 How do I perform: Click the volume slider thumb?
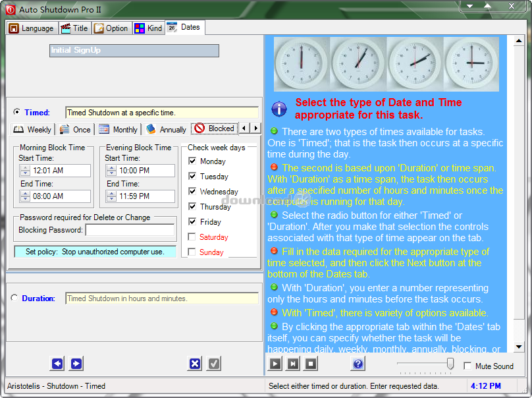[450, 363]
